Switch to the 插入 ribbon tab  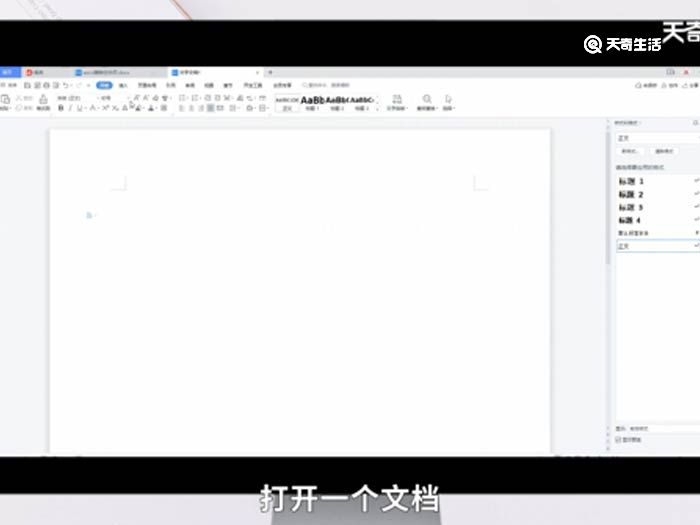tap(123, 85)
